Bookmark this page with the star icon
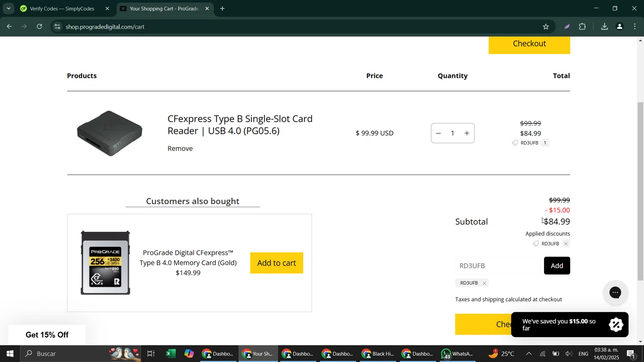The height and width of the screenshot is (362, 644). click(x=546, y=27)
